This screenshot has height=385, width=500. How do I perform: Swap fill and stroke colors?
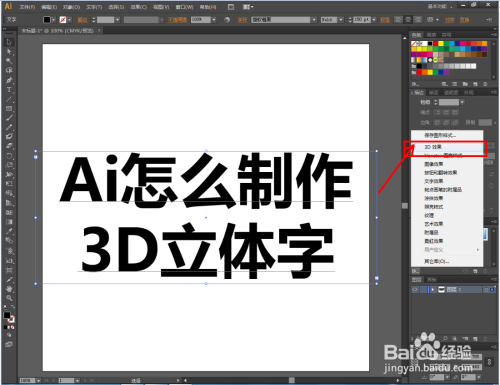click(x=13, y=307)
